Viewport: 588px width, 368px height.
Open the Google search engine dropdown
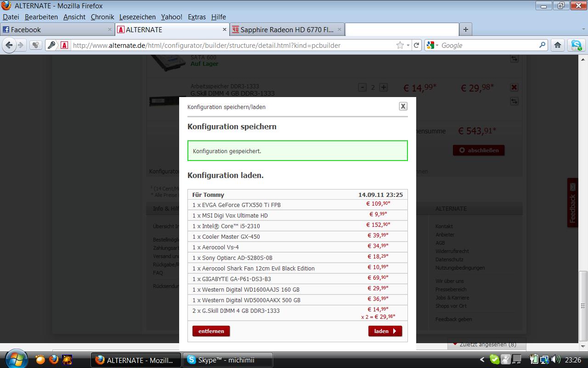pyautogui.click(x=433, y=45)
